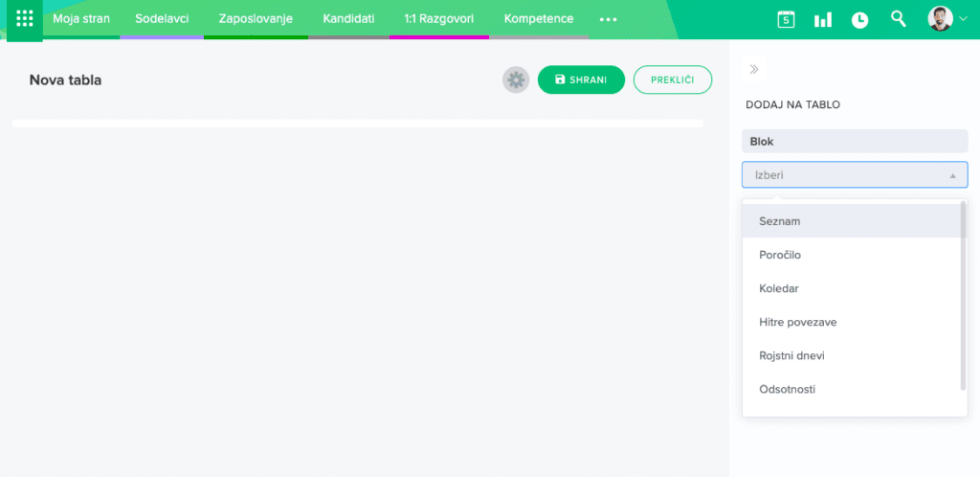Open the Zaposlovanje tab

[x=256, y=19]
